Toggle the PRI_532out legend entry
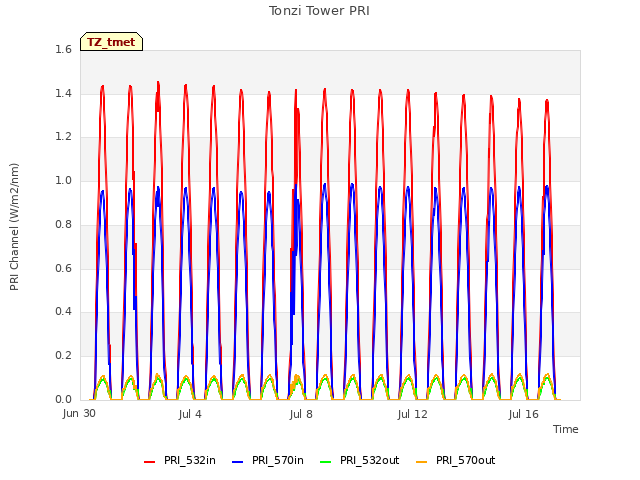 (360, 460)
